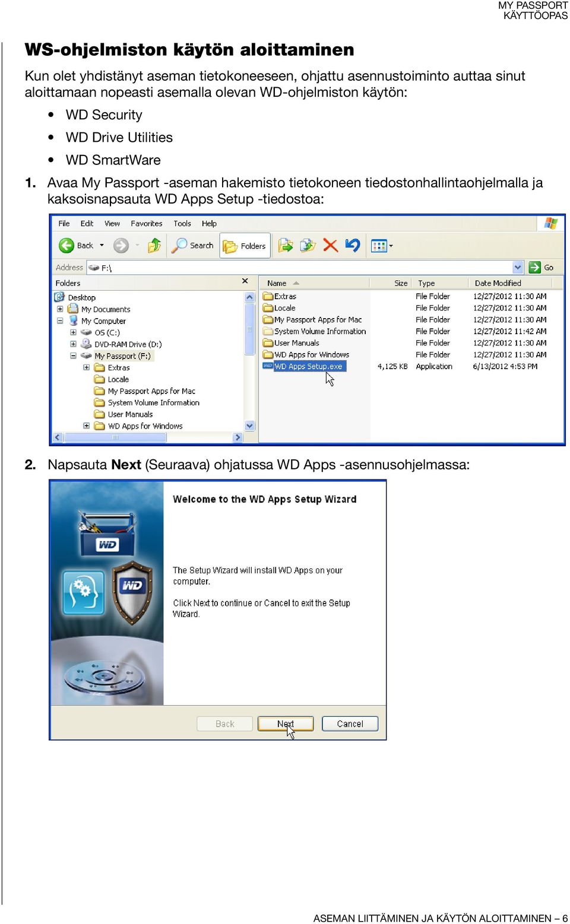Viewport: 570px width, 924px height.
Task: Go up one folder level icon
Action: pyautogui.click(x=154, y=245)
